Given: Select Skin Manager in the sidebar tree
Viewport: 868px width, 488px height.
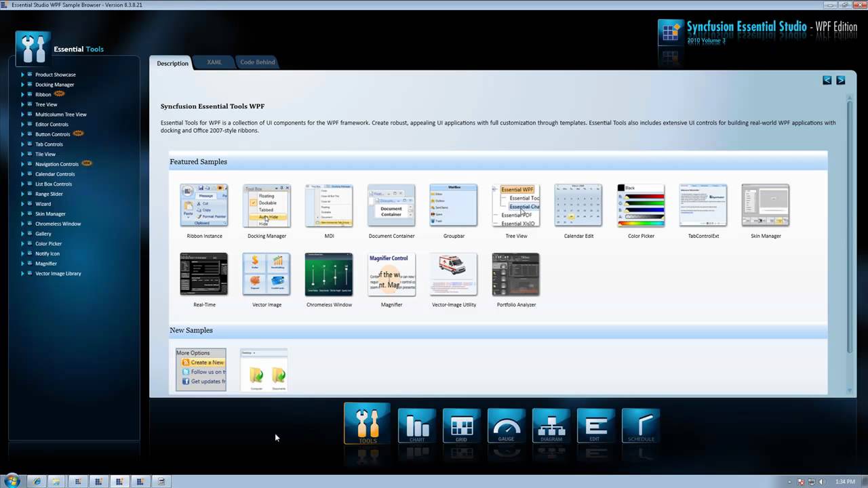Looking at the screenshot, I should pyautogui.click(x=50, y=214).
